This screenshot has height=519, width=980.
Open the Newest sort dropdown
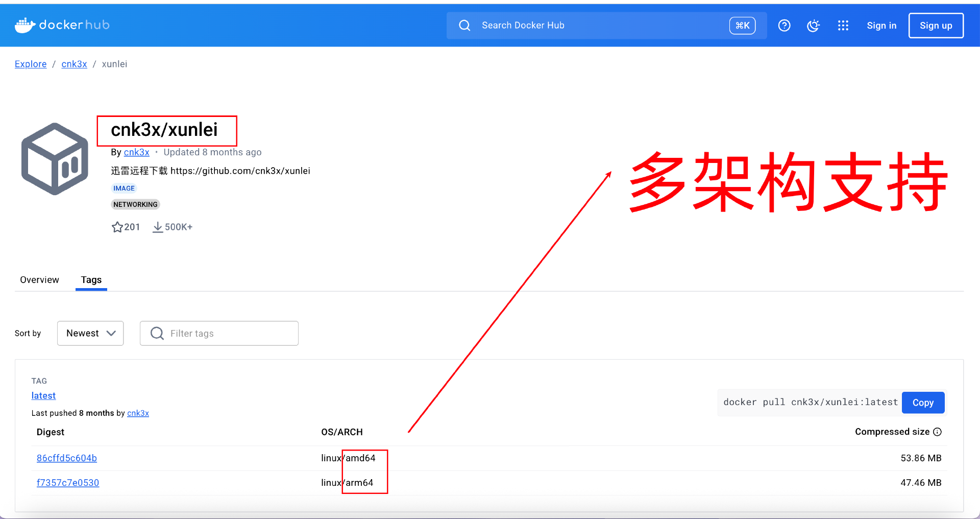pos(90,333)
